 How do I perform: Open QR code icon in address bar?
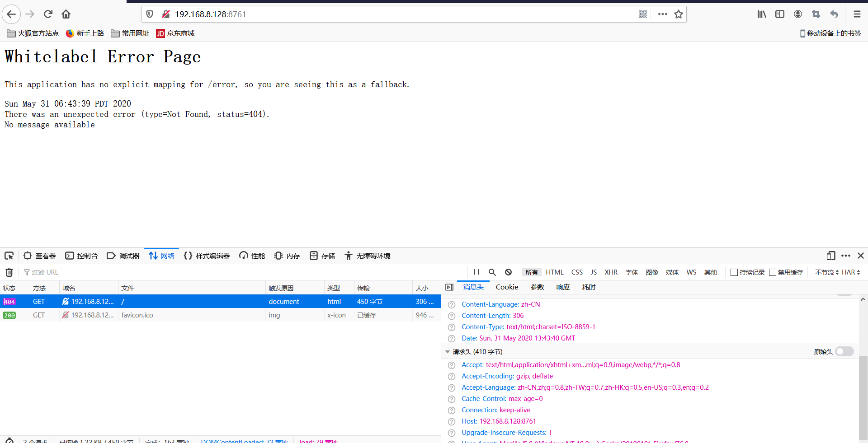click(x=643, y=14)
